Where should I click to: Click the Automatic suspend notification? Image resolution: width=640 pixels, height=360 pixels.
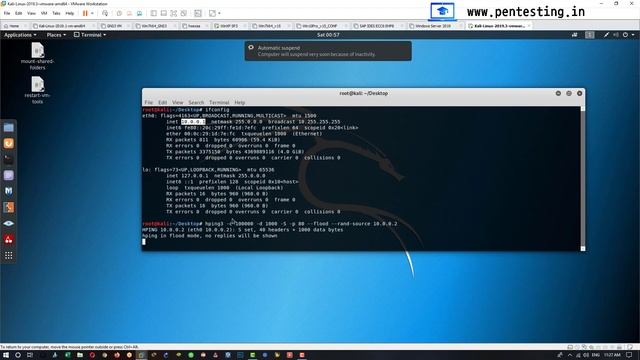click(x=328, y=51)
